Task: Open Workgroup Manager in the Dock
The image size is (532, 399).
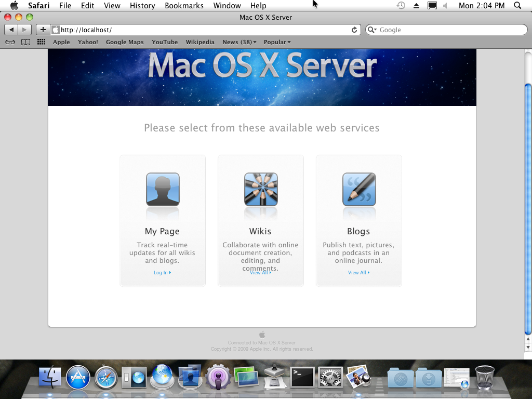Action: click(x=190, y=377)
